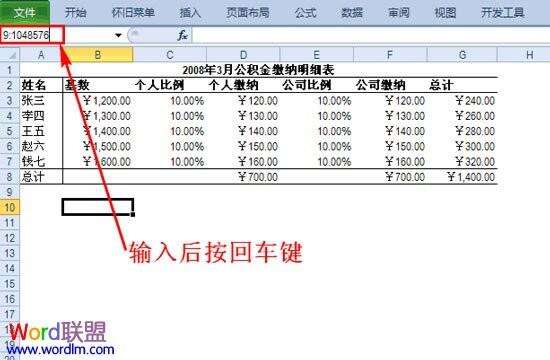Open the 页面布局 tab
Image resolution: width=550 pixels, height=360 pixels.
pos(248,13)
